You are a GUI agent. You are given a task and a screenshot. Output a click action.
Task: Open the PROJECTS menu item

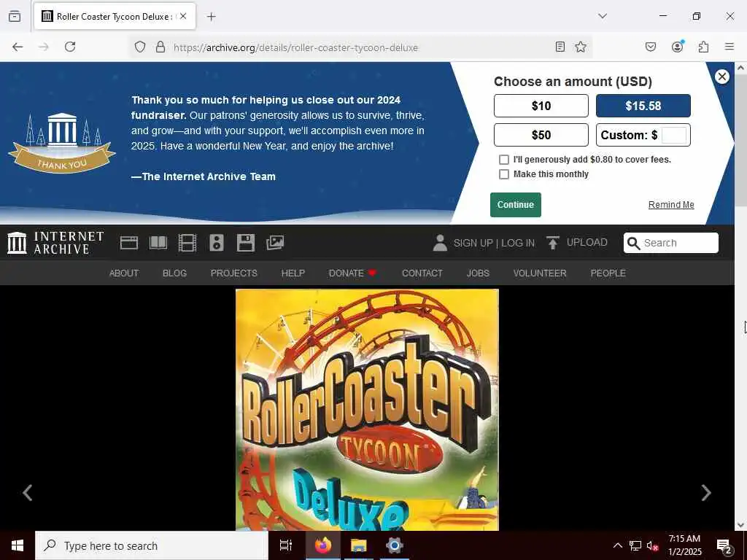tap(234, 273)
